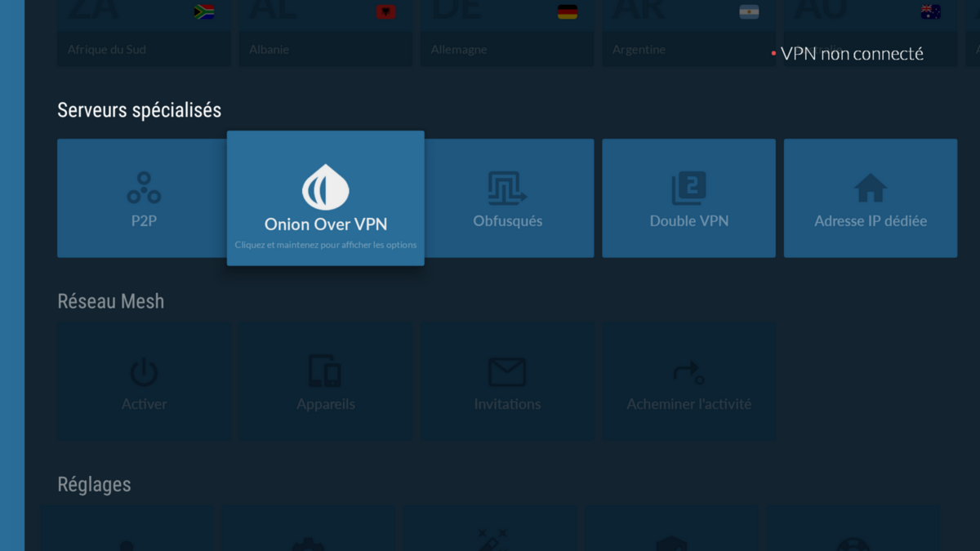The image size is (980, 551).
Task: Click the Onion Over VPN title
Action: click(x=326, y=224)
